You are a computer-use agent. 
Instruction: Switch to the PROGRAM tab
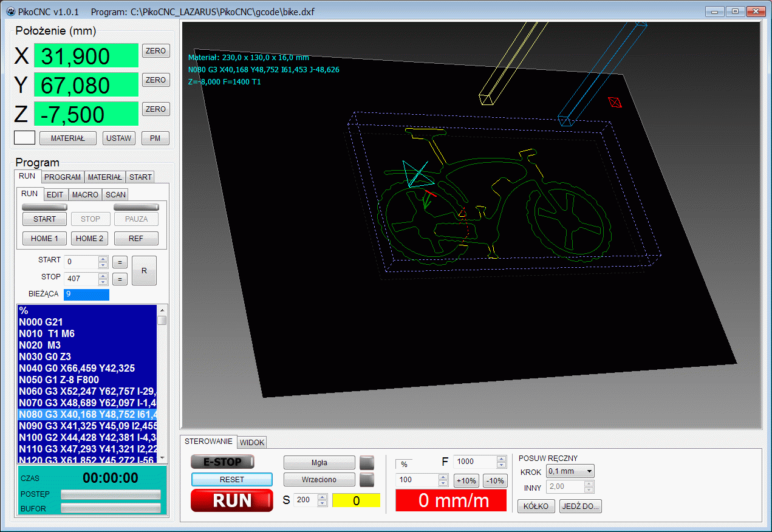63,177
